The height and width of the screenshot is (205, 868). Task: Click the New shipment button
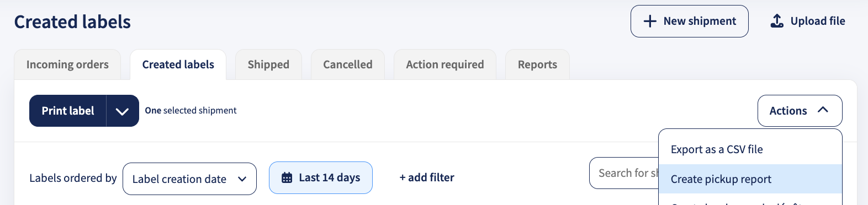pos(690,21)
